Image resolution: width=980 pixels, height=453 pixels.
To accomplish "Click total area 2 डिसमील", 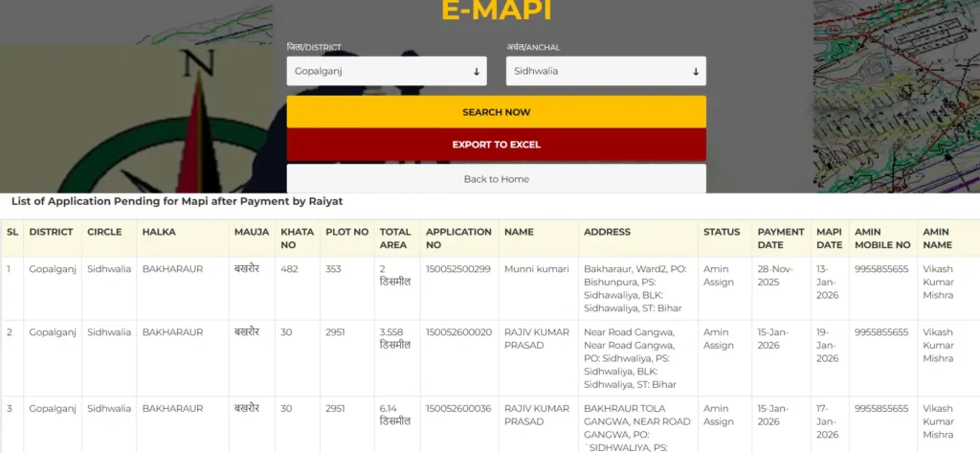I will pyautogui.click(x=395, y=275).
